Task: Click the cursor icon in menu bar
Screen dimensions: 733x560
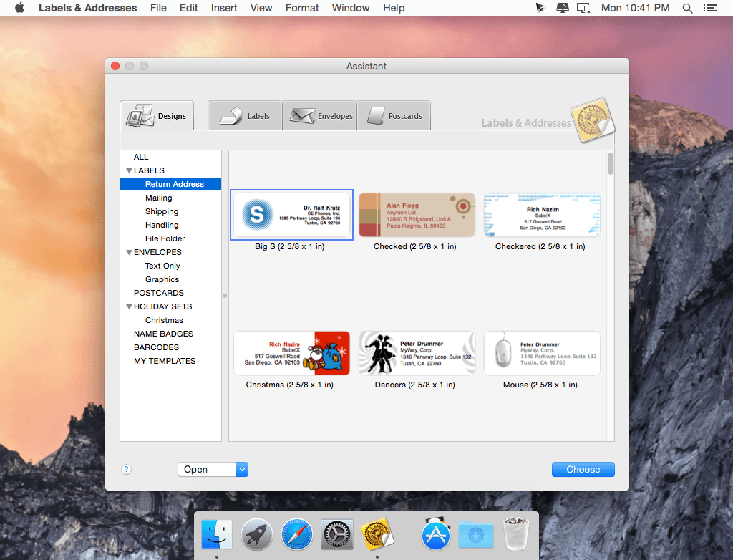Action: pos(540,8)
